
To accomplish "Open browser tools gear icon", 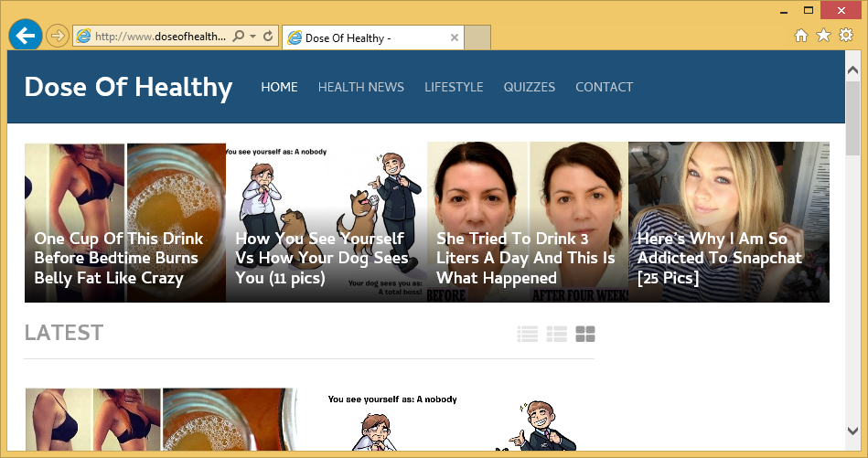I will (846, 36).
